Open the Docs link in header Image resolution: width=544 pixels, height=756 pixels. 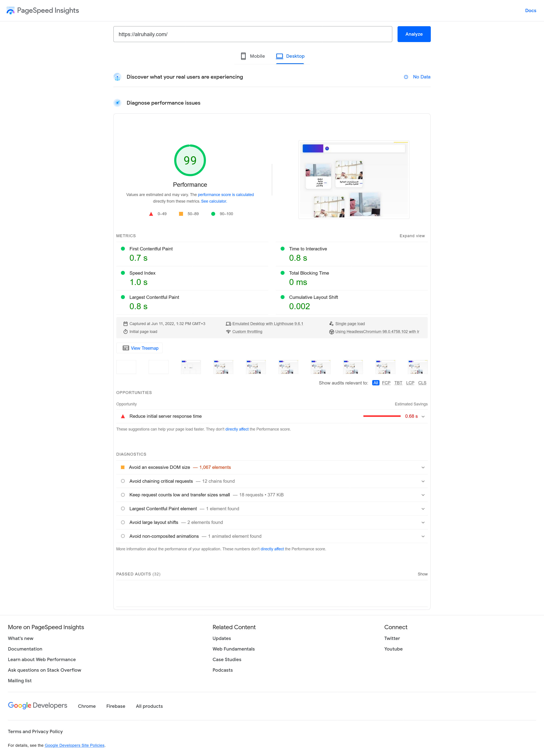[x=530, y=11]
